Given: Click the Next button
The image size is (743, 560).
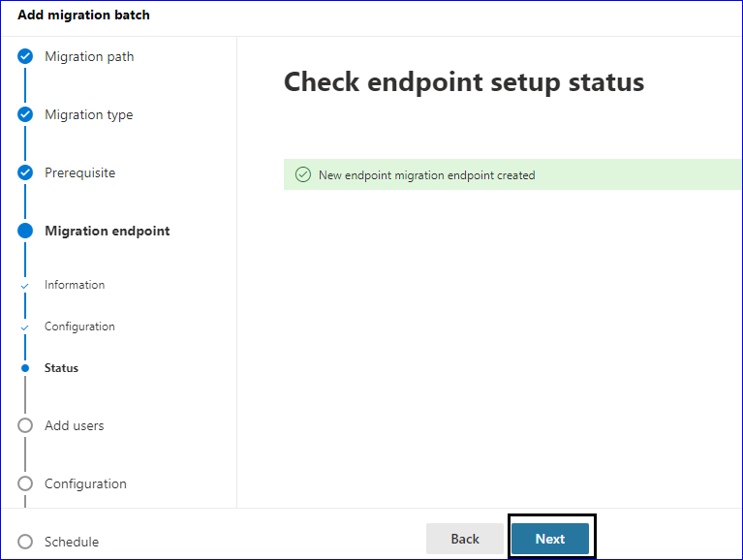Looking at the screenshot, I should click(x=550, y=539).
